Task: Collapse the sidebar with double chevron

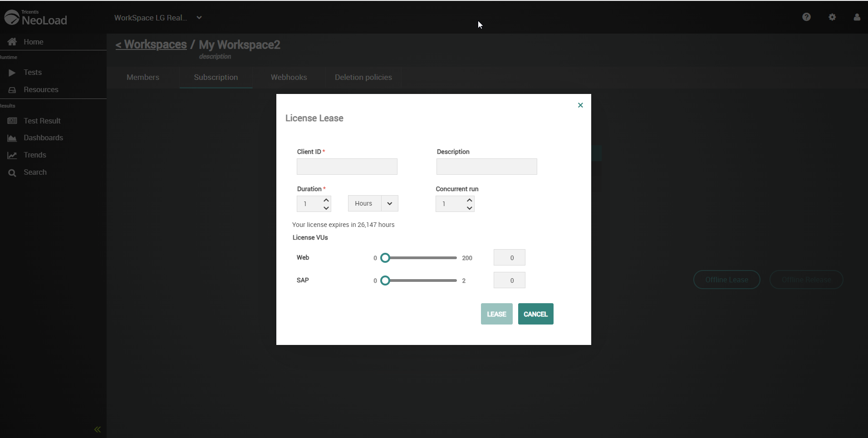Action: [98, 429]
